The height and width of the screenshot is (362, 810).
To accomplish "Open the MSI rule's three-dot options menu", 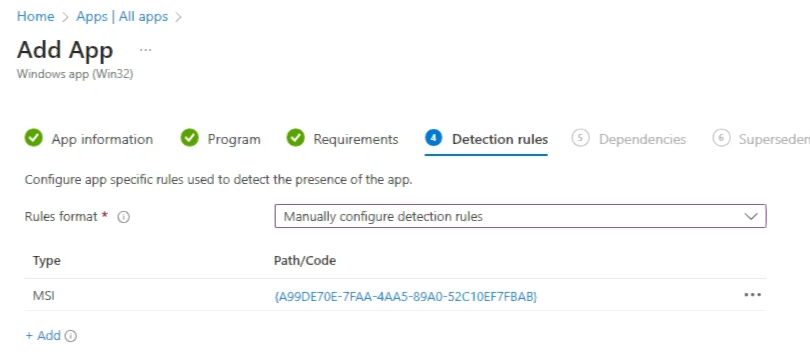I will 752,295.
